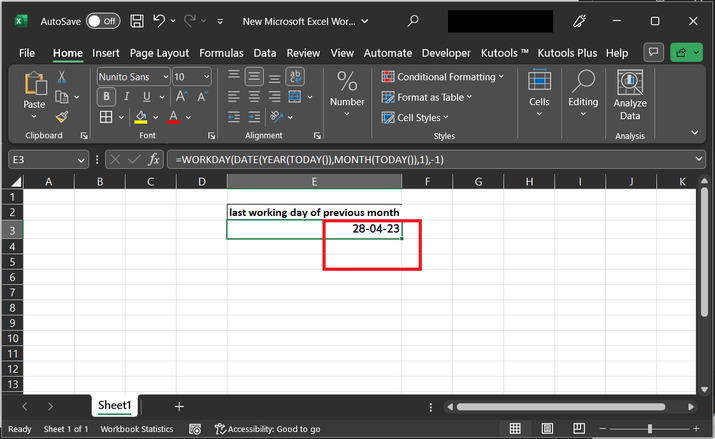This screenshot has height=439, width=715.
Task: Select cell E3 showing 28-04-23
Action: click(x=314, y=229)
